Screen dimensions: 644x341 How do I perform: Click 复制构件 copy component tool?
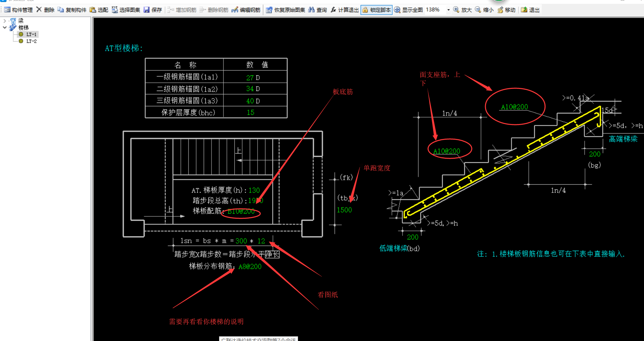[x=72, y=10]
